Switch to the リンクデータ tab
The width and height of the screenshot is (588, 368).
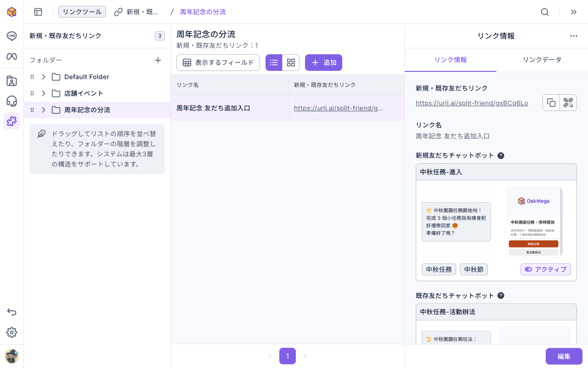point(542,60)
